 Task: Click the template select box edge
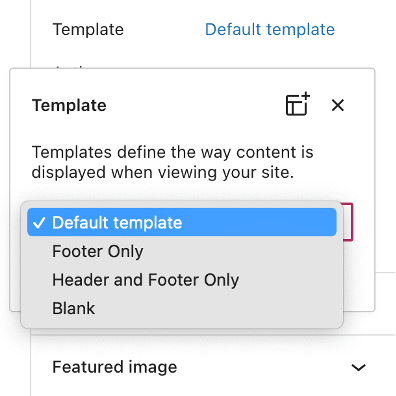pos(348,222)
